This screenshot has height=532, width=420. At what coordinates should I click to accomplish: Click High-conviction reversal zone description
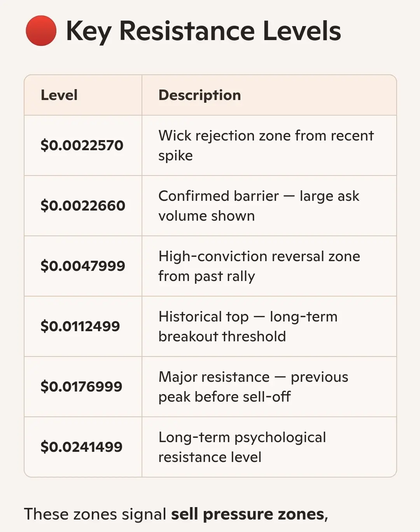coord(259,266)
